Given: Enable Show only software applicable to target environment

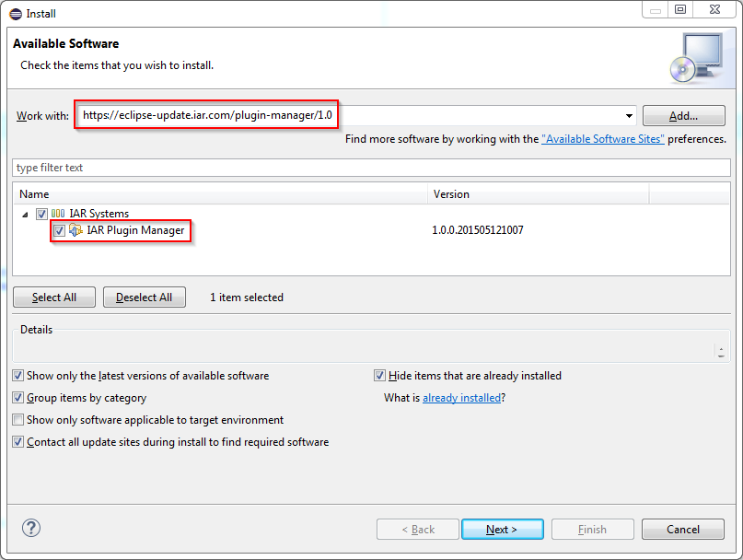Looking at the screenshot, I should 18,420.
